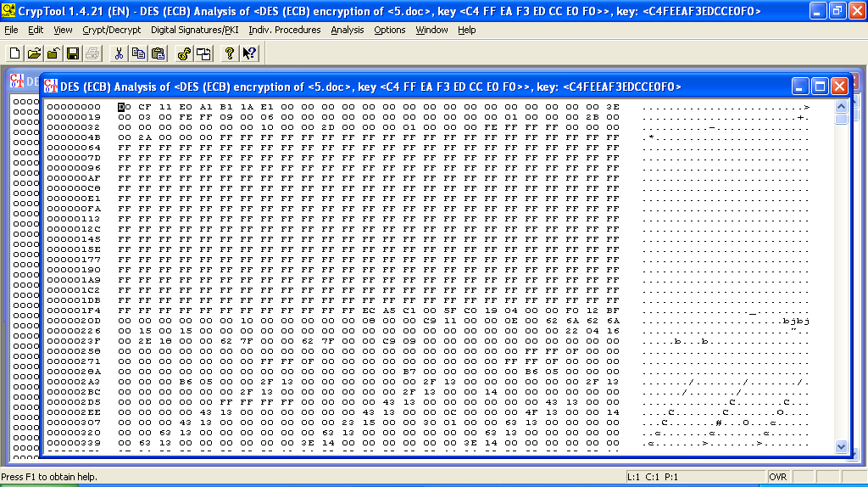Click offset address 000002A3

74,382
